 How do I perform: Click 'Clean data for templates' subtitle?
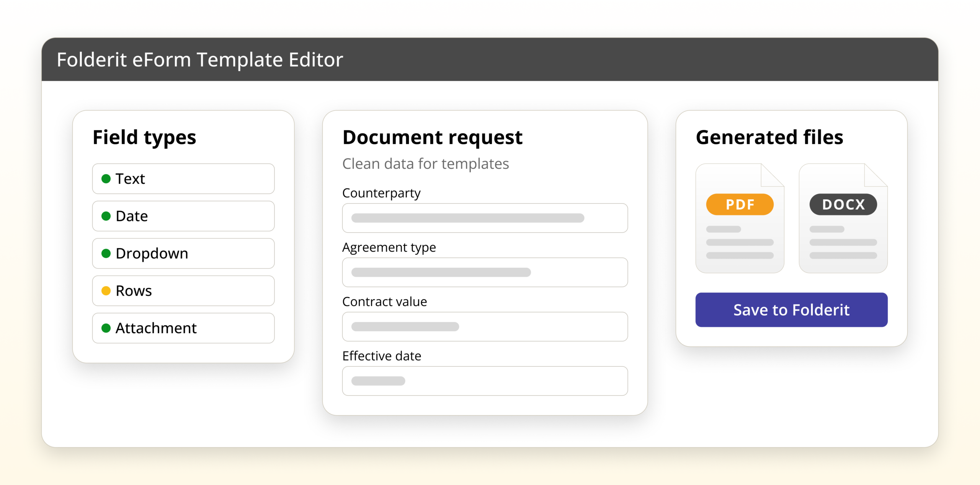point(425,164)
